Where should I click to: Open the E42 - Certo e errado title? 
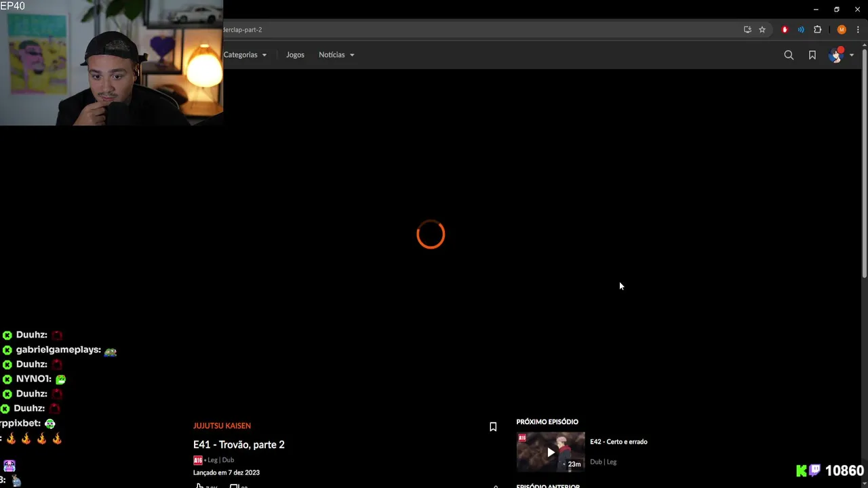pos(618,442)
